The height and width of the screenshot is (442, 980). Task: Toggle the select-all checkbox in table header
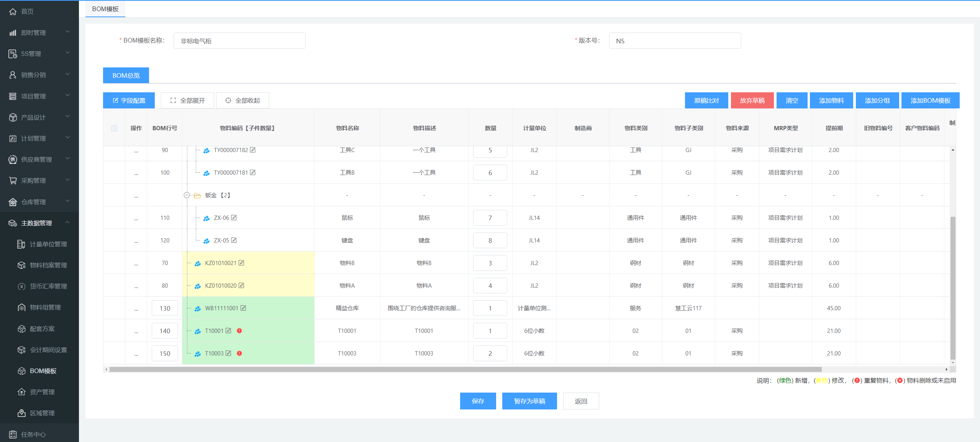click(114, 128)
